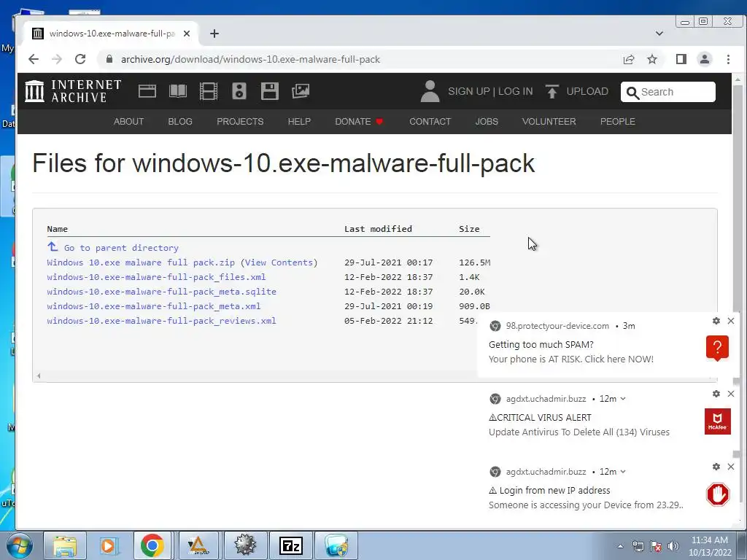
Task: Click the McAfee logo in notification
Action: pos(718,421)
